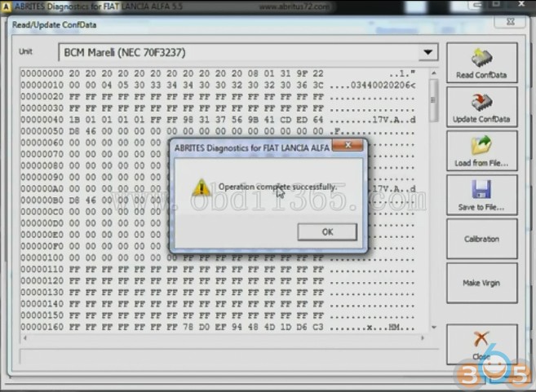
Task: Close the Operation complete message box
Action: click(x=348, y=145)
